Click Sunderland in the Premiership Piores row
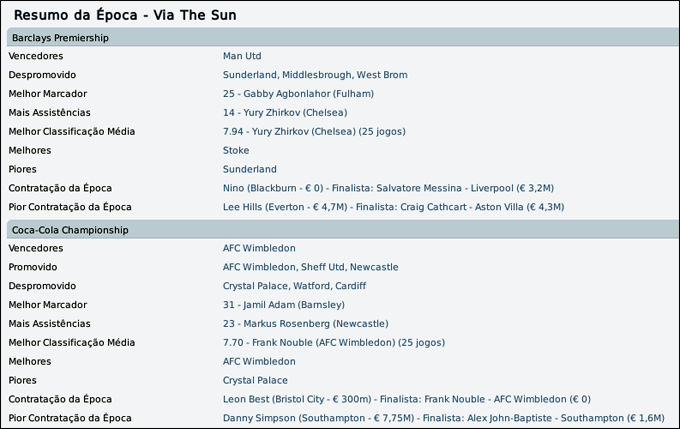This screenshot has width=680, height=429. click(x=250, y=169)
